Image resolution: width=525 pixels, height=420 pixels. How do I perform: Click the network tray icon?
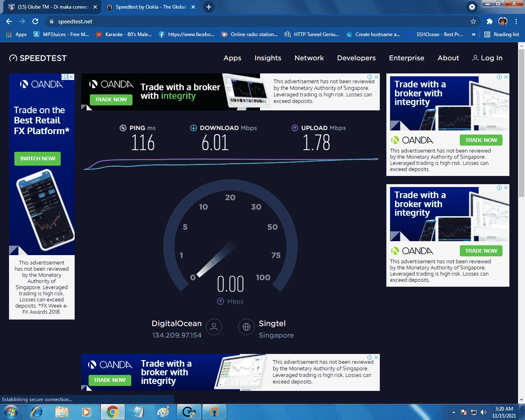point(474,412)
